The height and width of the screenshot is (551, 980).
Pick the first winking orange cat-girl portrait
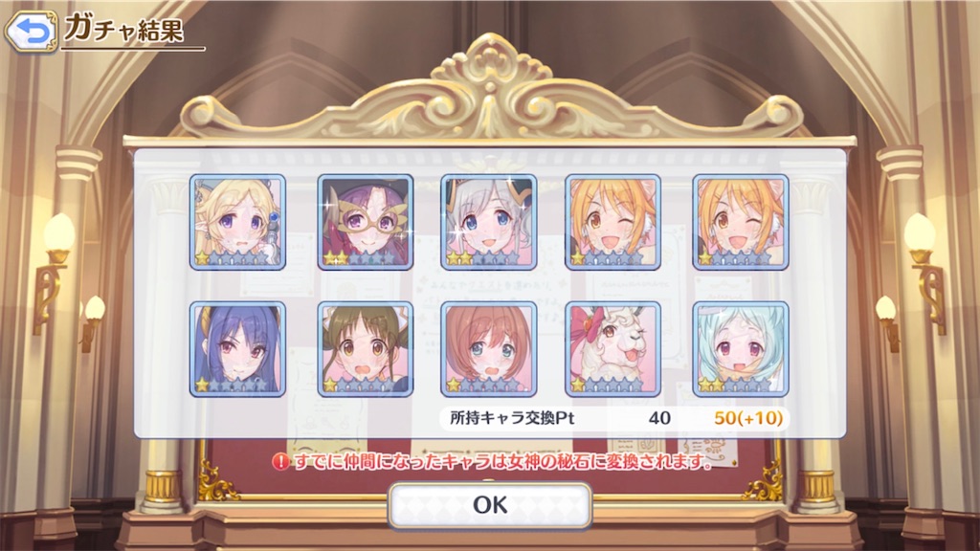[x=613, y=222]
